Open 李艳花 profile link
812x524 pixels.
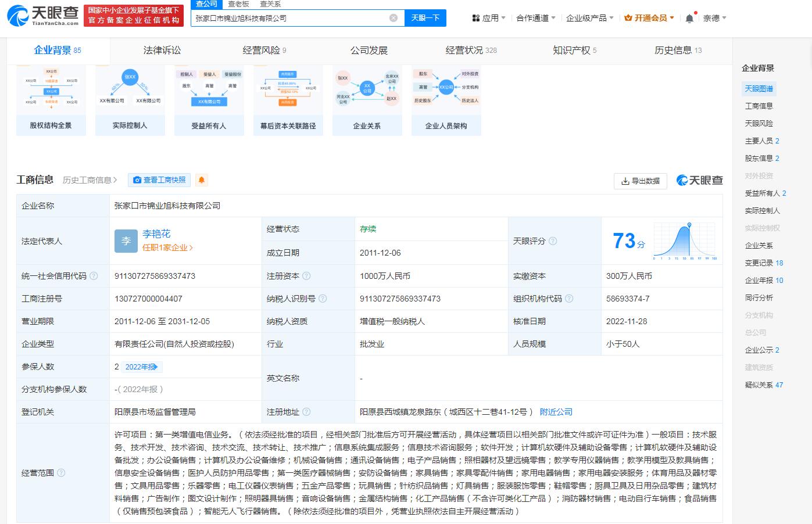coord(157,234)
